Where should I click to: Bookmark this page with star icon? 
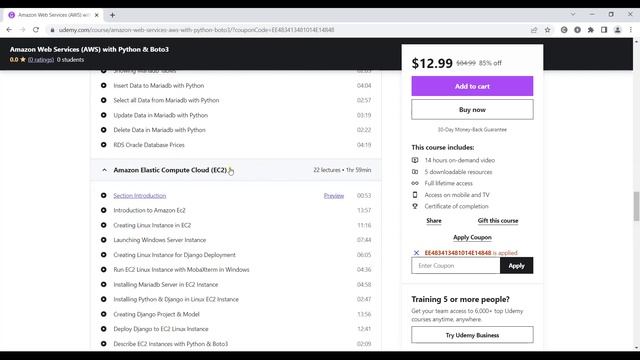pyautogui.click(x=547, y=30)
